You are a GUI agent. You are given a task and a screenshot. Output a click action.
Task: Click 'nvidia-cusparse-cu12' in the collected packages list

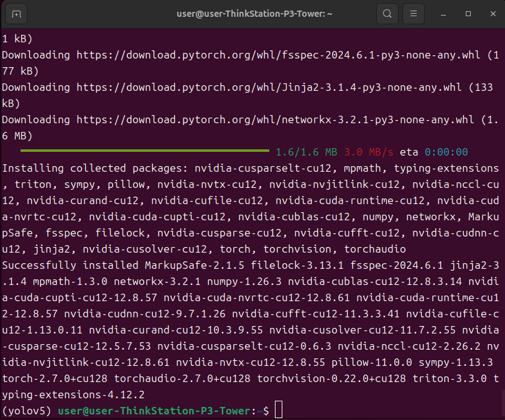click(x=220, y=233)
